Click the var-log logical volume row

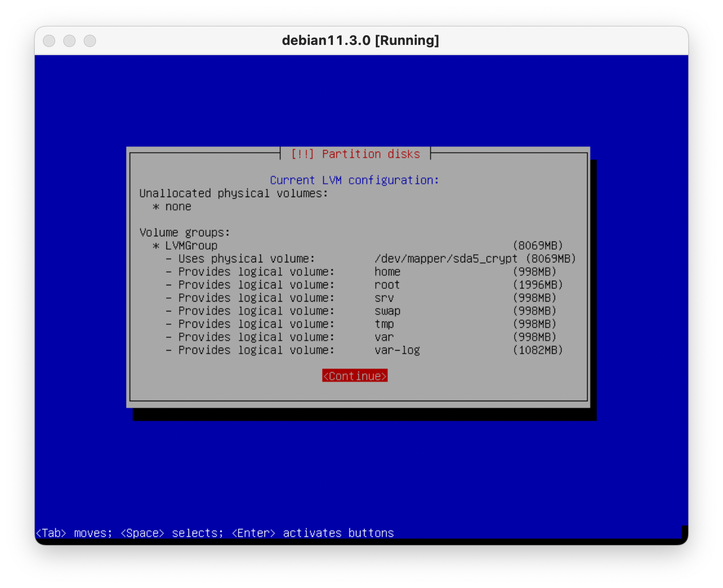click(397, 350)
